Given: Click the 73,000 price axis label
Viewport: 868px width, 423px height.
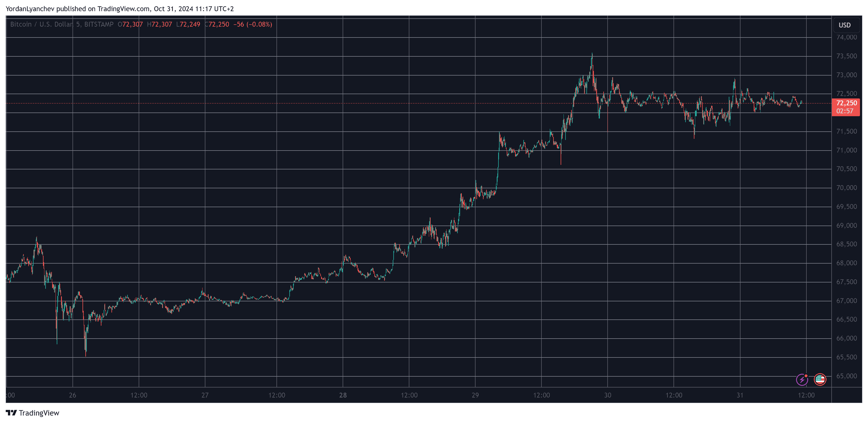Looking at the screenshot, I should 847,75.
